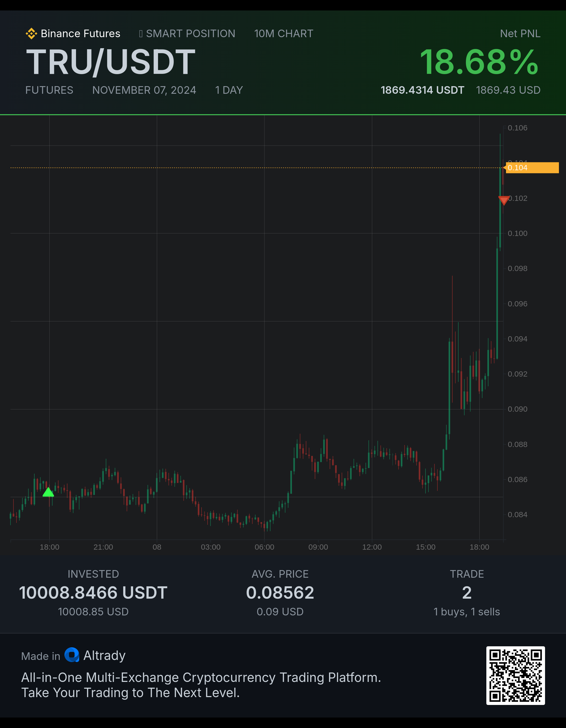Click the orange 0.104 price label
The image size is (566, 728).
click(x=532, y=168)
